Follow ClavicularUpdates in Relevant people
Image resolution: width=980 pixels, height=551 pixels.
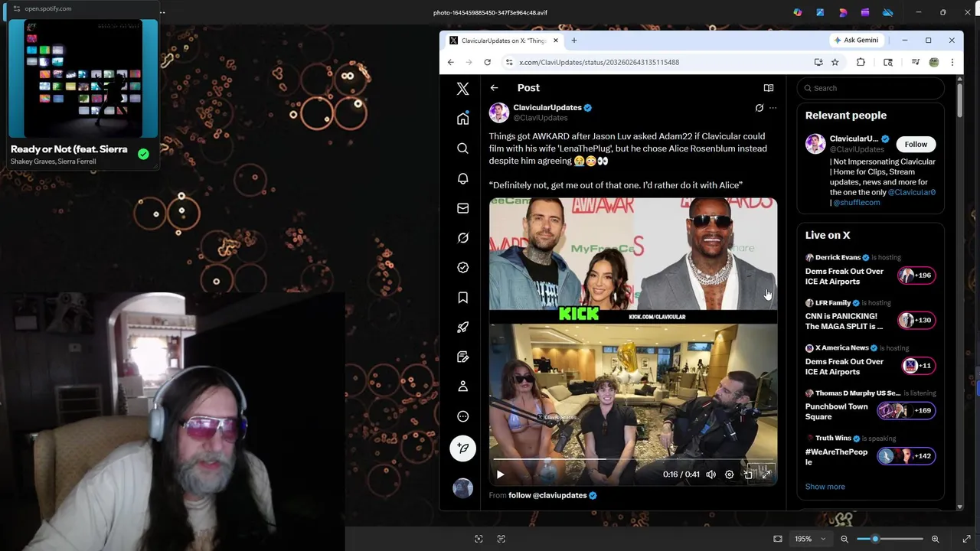pyautogui.click(x=916, y=144)
